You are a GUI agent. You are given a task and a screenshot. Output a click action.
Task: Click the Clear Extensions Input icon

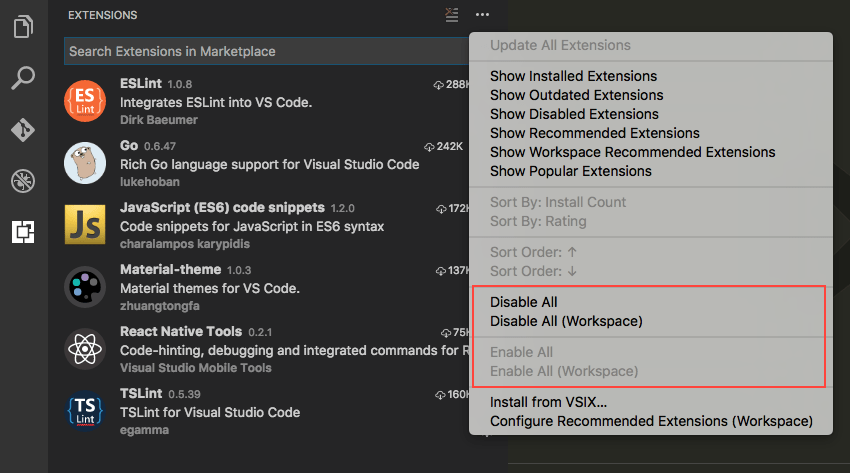click(x=453, y=15)
